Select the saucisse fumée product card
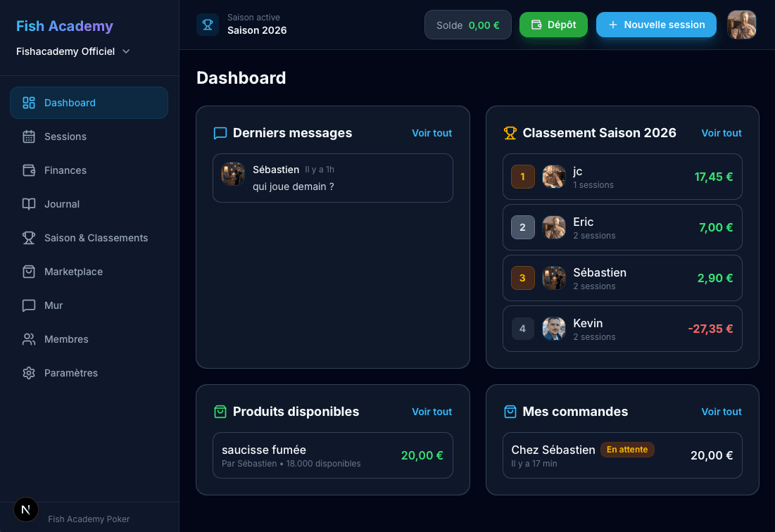The width and height of the screenshot is (775, 532). tap(332, 455)
